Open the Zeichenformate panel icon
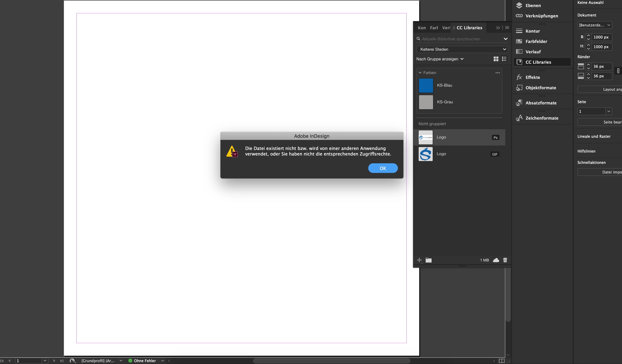622x364 pixels. point(519,118)
